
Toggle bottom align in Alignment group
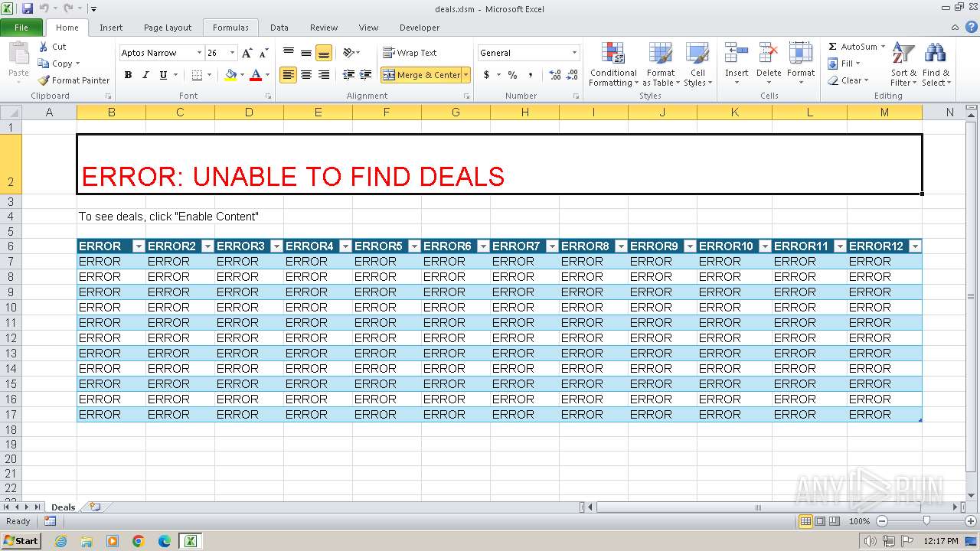(324, 53)
